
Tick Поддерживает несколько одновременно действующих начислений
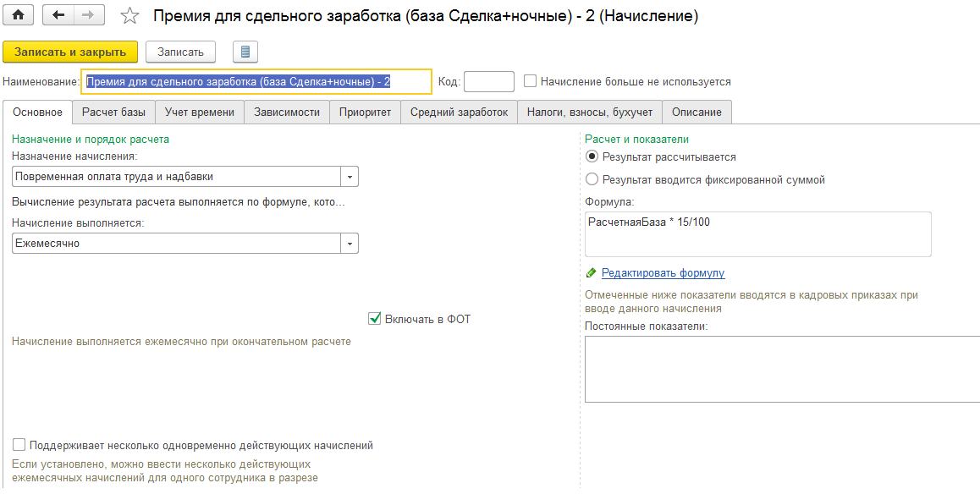point(19,445)
